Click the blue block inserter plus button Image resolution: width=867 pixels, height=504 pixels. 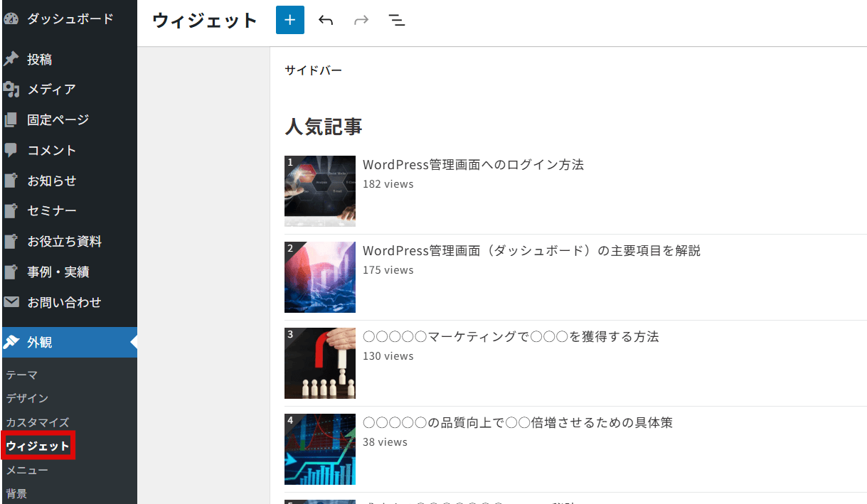(289, 20)
